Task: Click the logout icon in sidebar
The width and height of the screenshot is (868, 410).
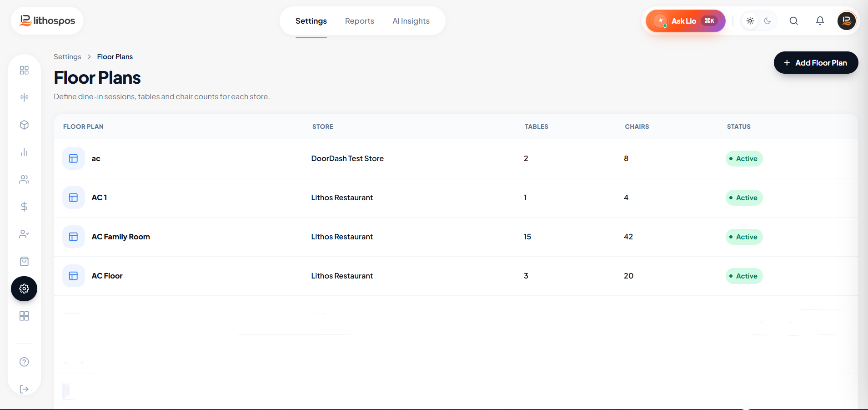Action: tap(24, 389)
